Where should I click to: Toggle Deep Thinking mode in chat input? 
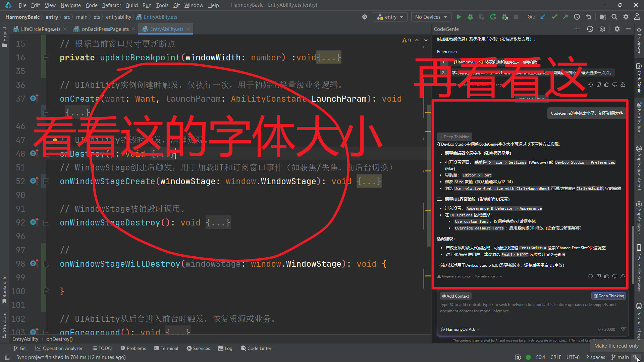coord(608,296)
